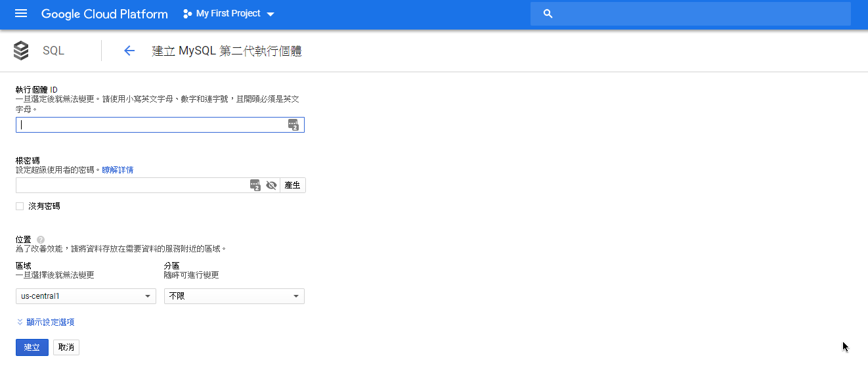Viewport: 868px width, 377px height.
Task: Click the 區域 label text
Action: click(x=24, y=265)
